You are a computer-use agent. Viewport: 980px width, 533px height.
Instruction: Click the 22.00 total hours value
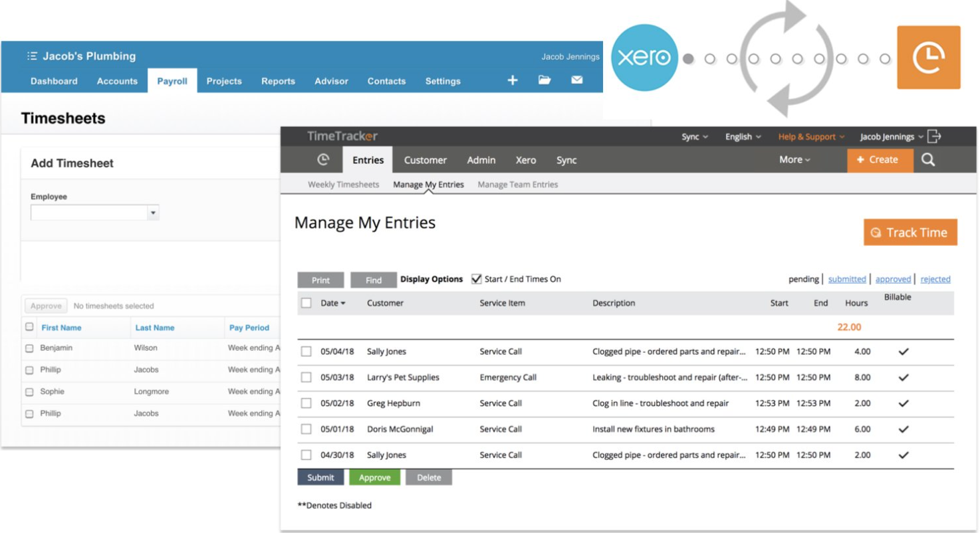click(849, 327)
